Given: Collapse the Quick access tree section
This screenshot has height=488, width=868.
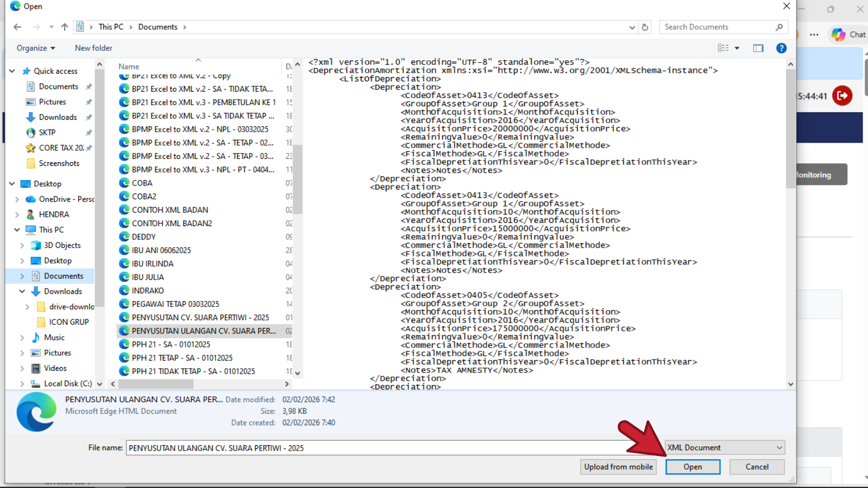Looking at the screenshot, I should 12,71.
